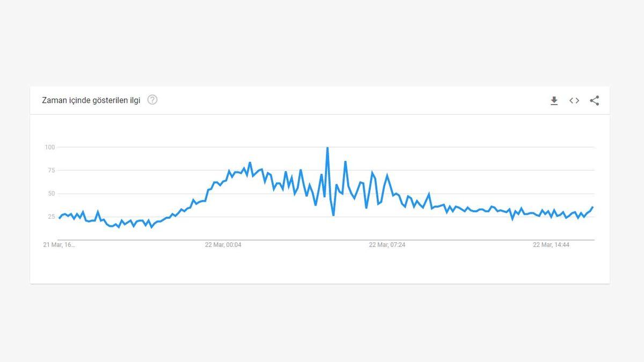The image size is (644, 362).
Task: Click the peak reaching 100 on the chart
Action: pos(327,147)
